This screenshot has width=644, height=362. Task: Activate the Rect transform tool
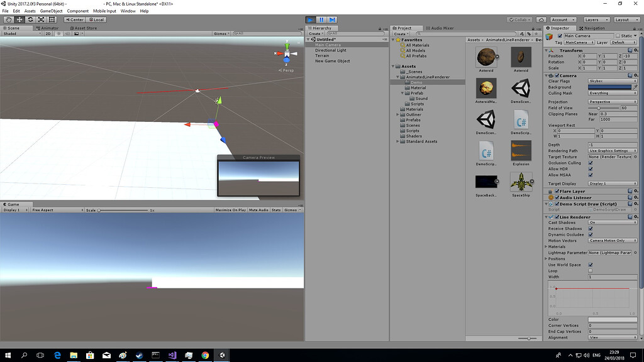point(52,19)
